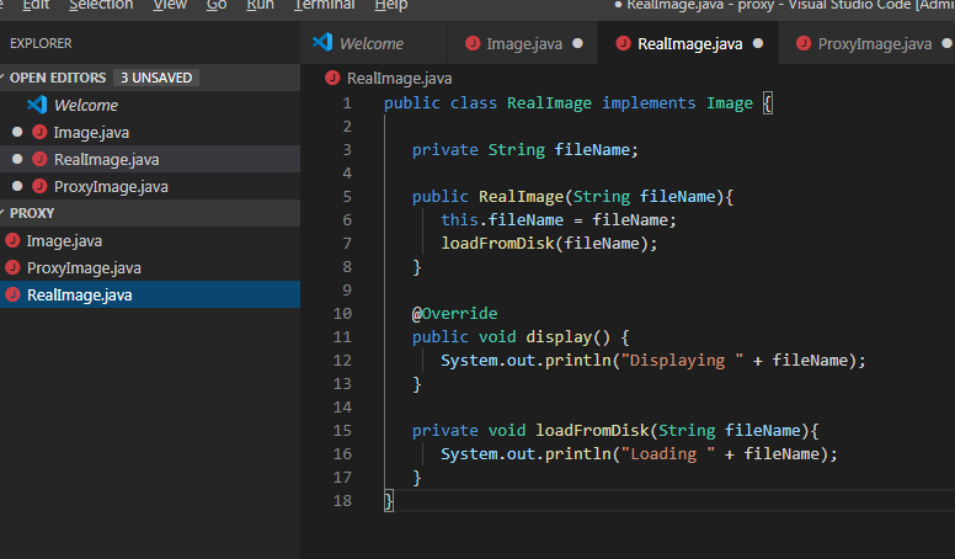This screenshot has height=559, width=956.
Task: Open the Selection menu
Action: 100,5
